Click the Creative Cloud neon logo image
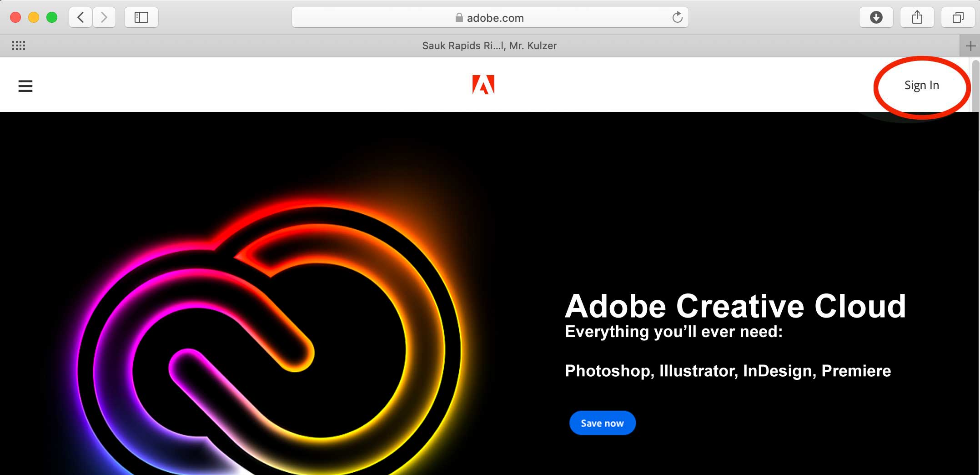The image size is (980, 475). [x=268, y=337]
